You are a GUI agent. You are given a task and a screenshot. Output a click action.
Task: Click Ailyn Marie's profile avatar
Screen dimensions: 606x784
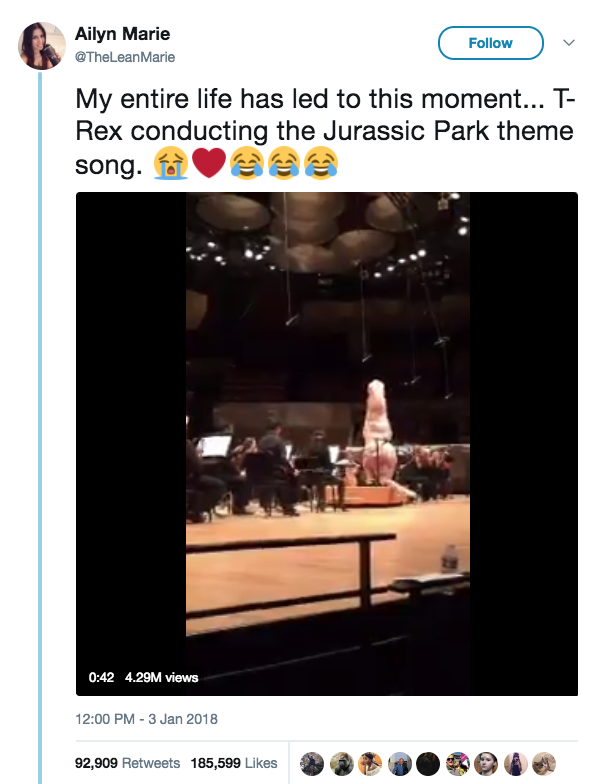pos(44,46)
